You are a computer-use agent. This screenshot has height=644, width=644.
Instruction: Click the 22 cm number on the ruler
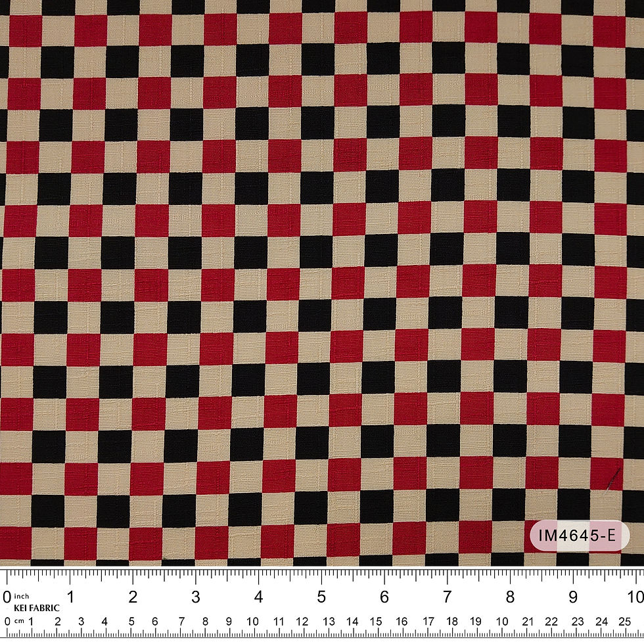pos(551,622)
